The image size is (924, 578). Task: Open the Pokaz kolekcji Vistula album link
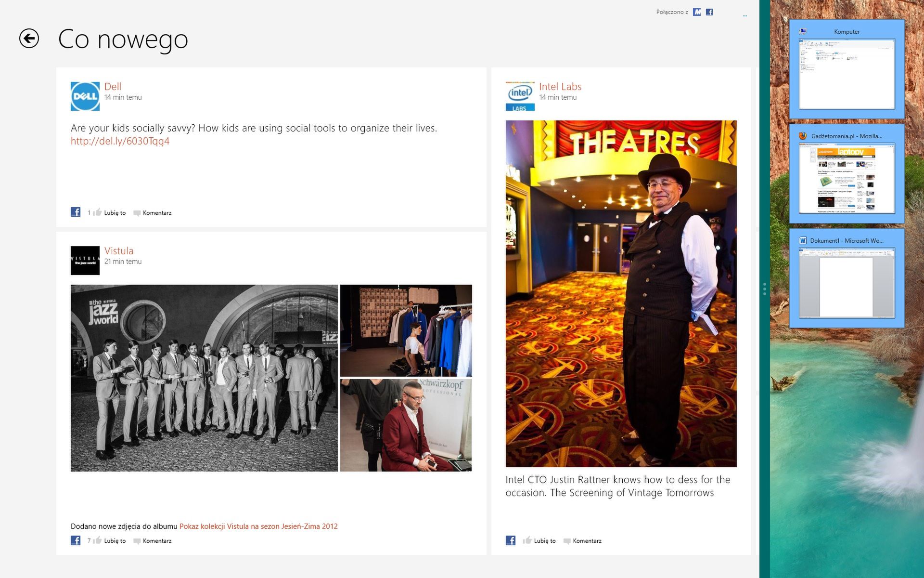coord(258,526)
